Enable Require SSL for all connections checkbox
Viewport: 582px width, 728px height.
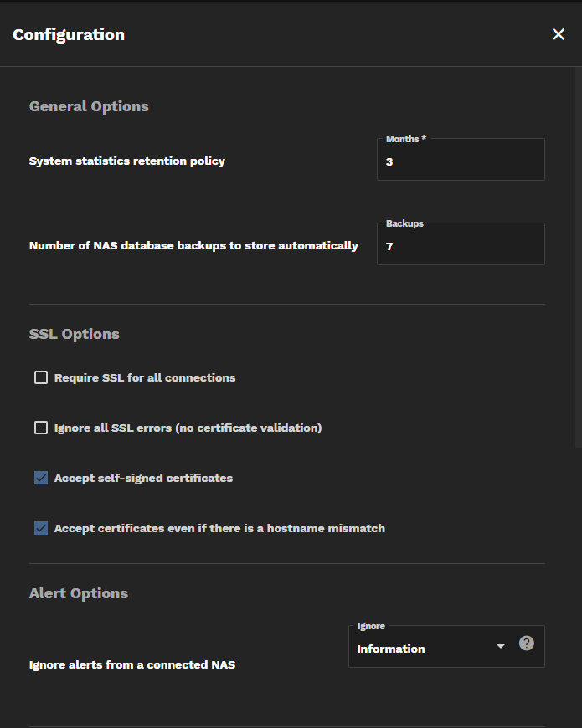[41, 377]
